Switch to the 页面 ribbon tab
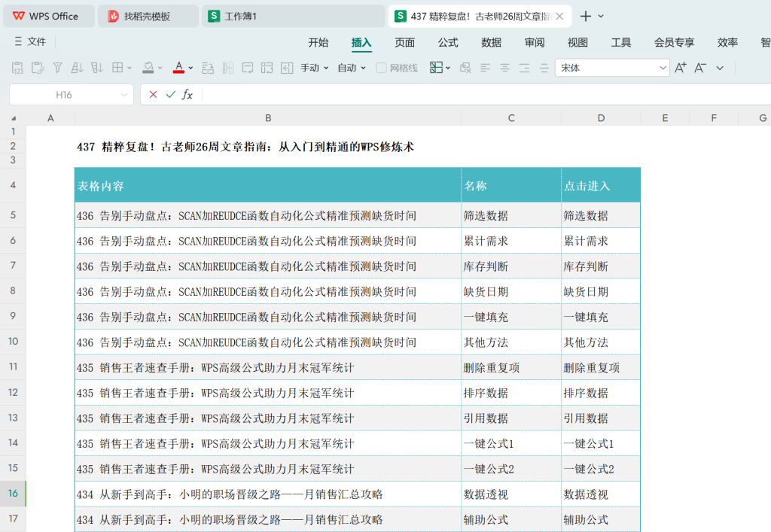 tap(404, 43)
